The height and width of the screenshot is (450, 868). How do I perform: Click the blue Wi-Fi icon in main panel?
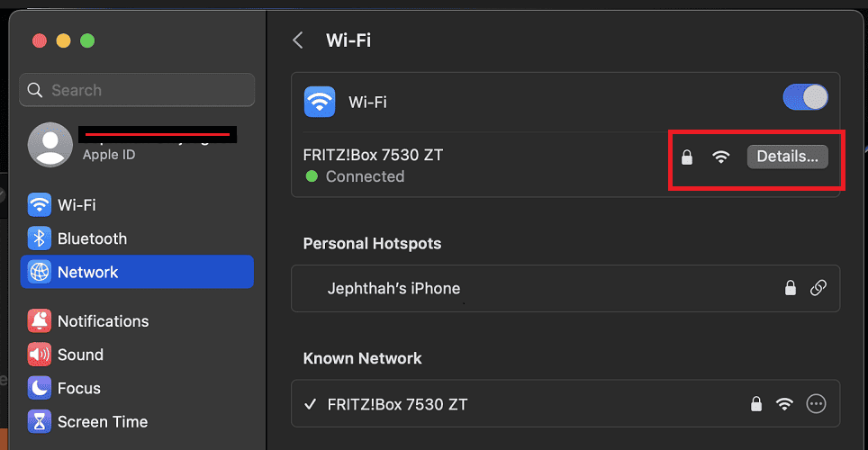[x=320, y=102]
